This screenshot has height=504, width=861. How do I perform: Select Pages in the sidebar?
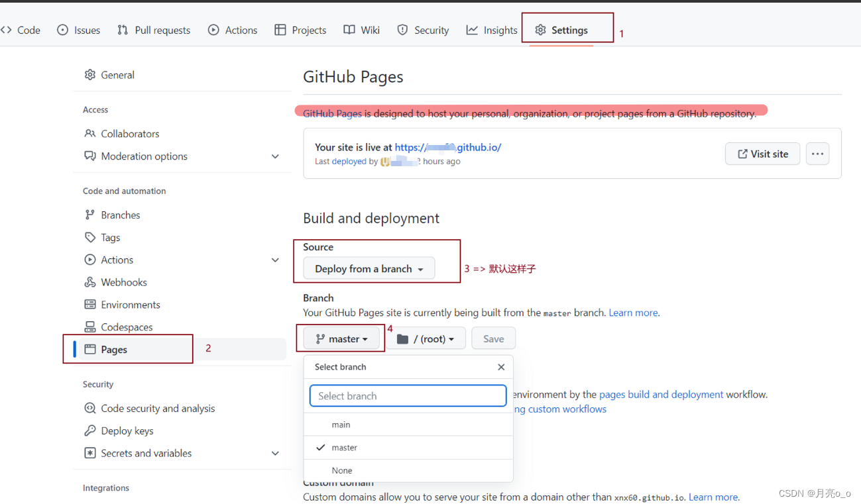(x=182, y=350)
